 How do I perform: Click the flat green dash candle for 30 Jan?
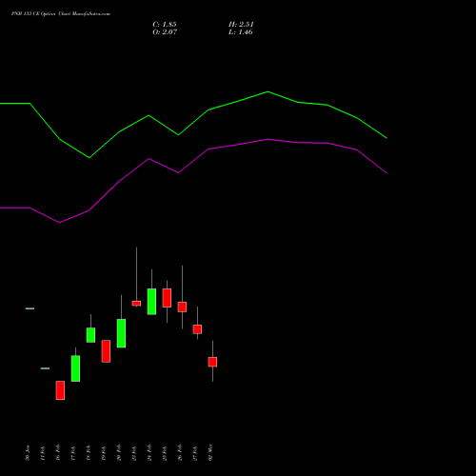(30, 308)
